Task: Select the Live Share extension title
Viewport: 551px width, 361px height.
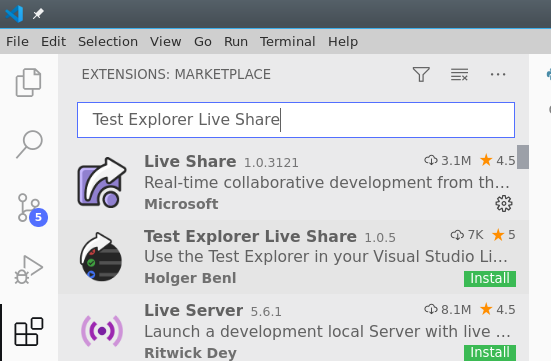Action: coord(190,161)
